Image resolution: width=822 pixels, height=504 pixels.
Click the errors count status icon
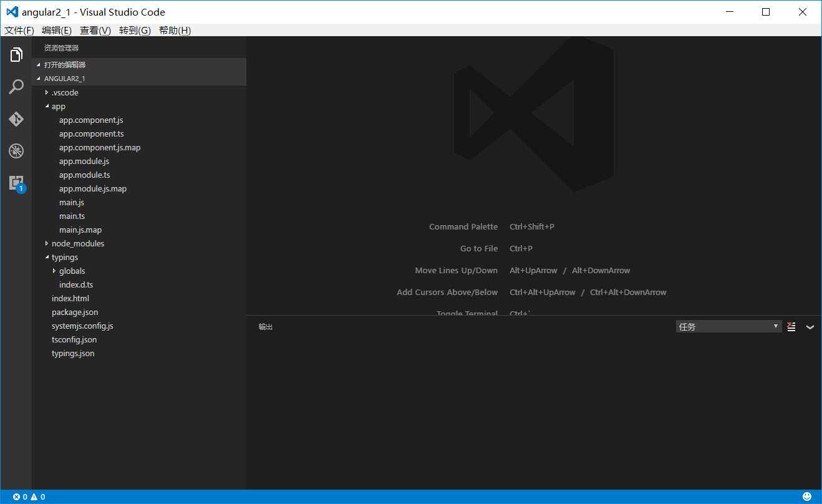[20, 497]
